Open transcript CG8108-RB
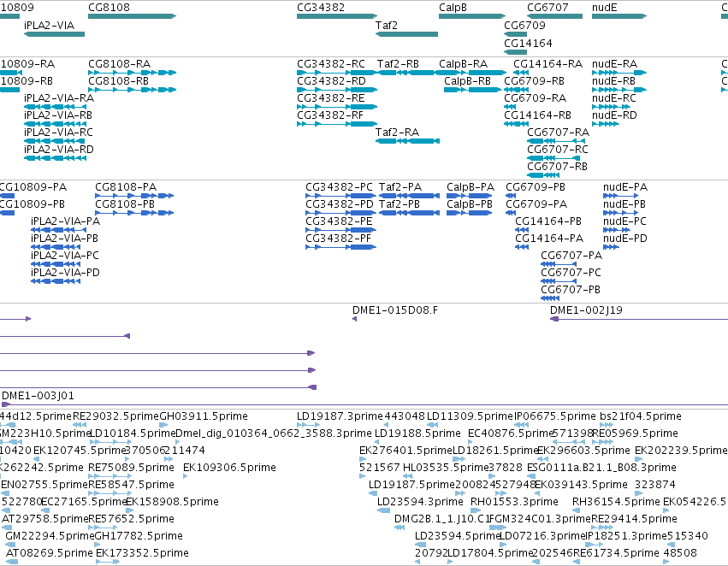 coord(118,80)
